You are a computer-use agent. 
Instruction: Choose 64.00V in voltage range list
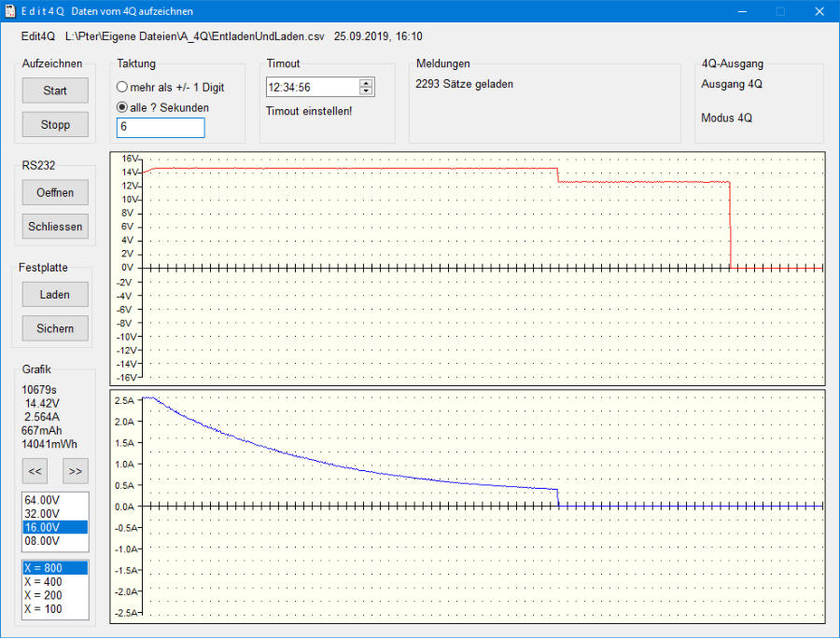click(x=43, y=500)
